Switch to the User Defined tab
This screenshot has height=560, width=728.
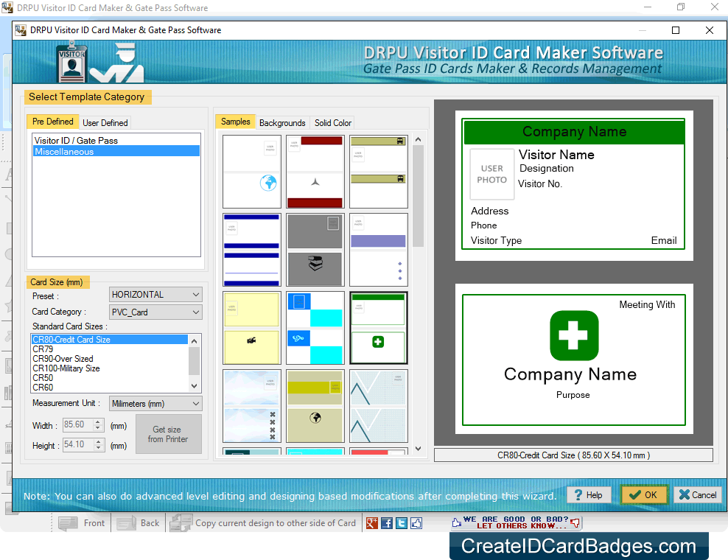coord(105,122)
